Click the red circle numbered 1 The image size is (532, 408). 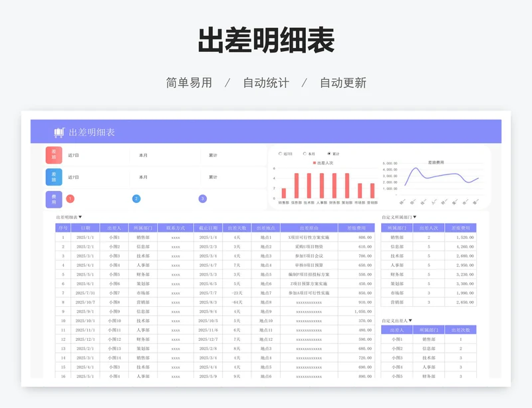tap(70, 199)
